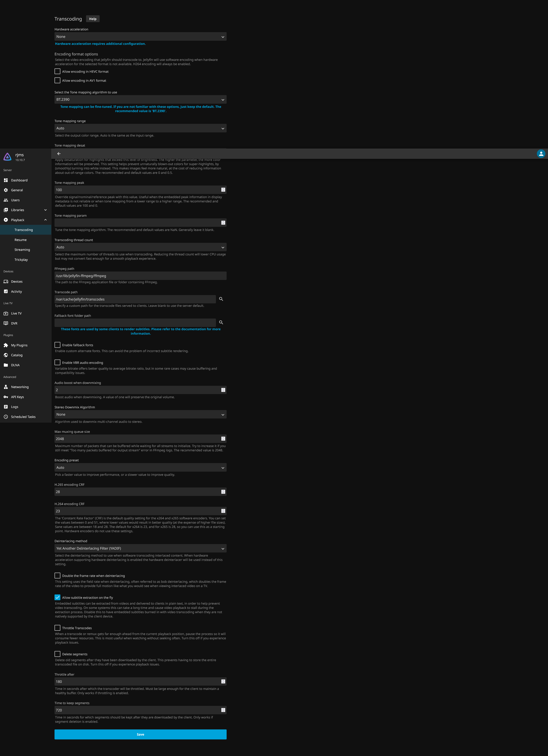Open the user profile icon

(x=541, y=154)
